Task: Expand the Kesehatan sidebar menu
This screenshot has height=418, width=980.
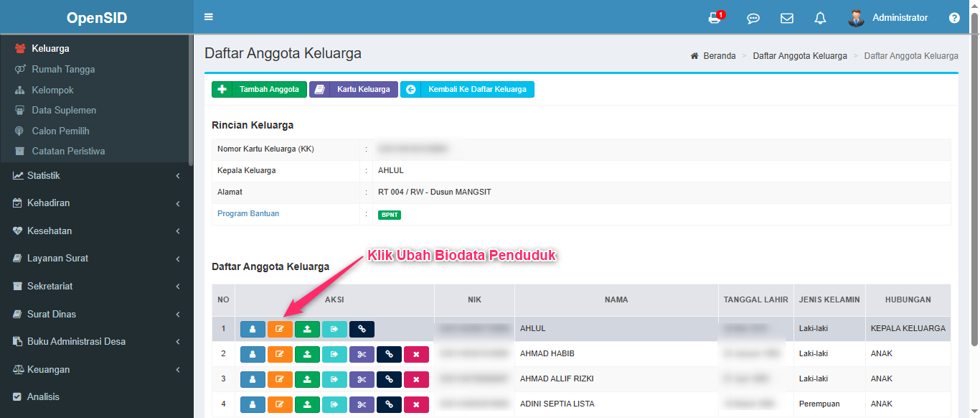Action: pos(97,231)
